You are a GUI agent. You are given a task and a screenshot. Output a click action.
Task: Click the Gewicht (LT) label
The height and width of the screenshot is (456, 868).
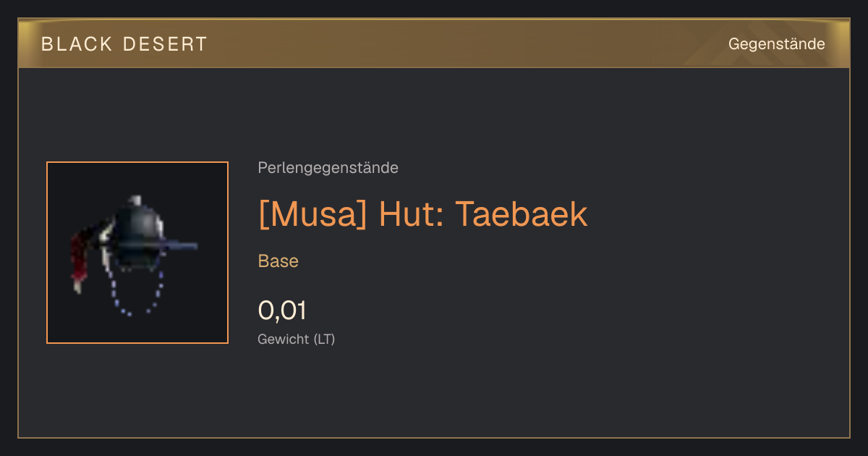point(297,339)
